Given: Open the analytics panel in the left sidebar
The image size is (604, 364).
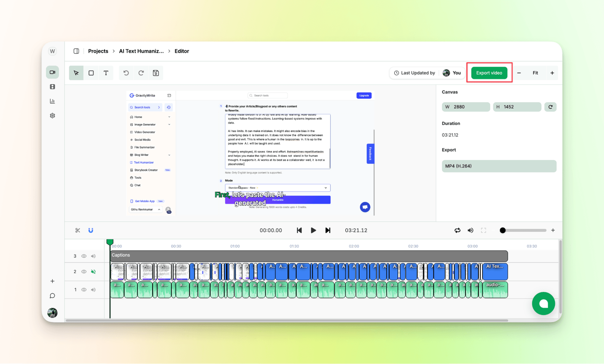Looking at the screenshot, I should tap(52, 101).
